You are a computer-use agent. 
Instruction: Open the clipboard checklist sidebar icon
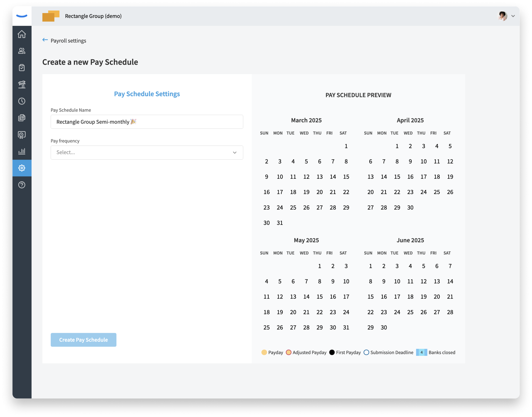pyautogui.click(x=22, y=68)
